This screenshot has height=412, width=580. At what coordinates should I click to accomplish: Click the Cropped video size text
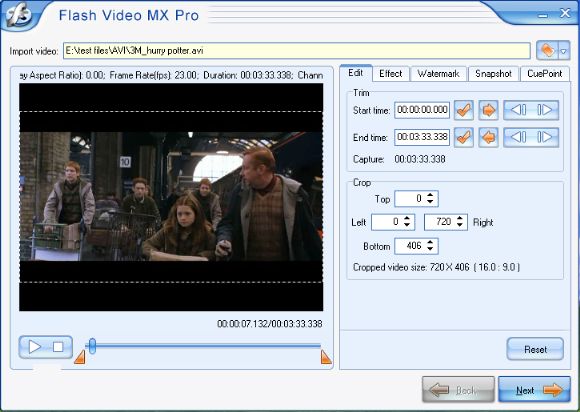tap(436, 267)
